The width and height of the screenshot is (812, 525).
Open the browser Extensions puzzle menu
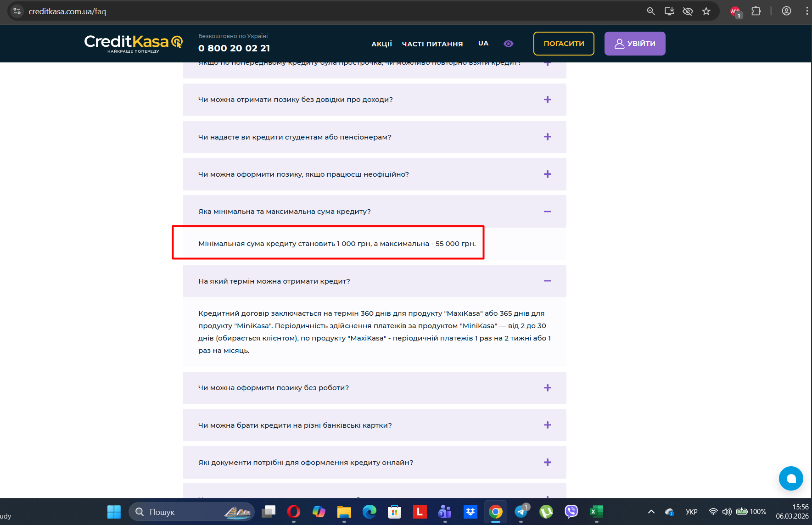(x=756, y=11)
